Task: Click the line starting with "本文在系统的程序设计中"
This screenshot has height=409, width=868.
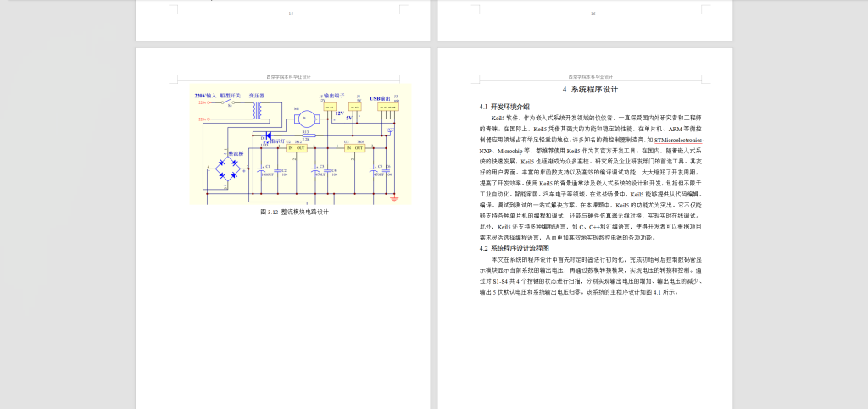Action: 596,259
